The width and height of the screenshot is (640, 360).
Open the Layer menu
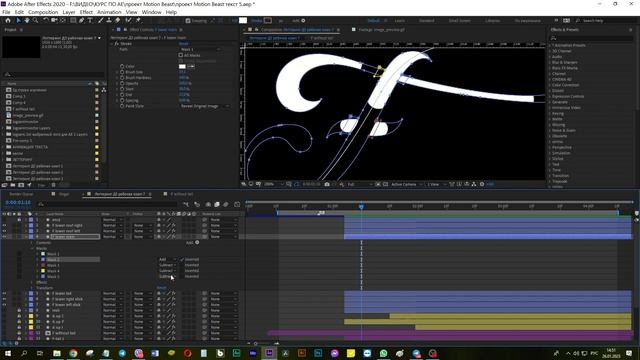[69, 12]
